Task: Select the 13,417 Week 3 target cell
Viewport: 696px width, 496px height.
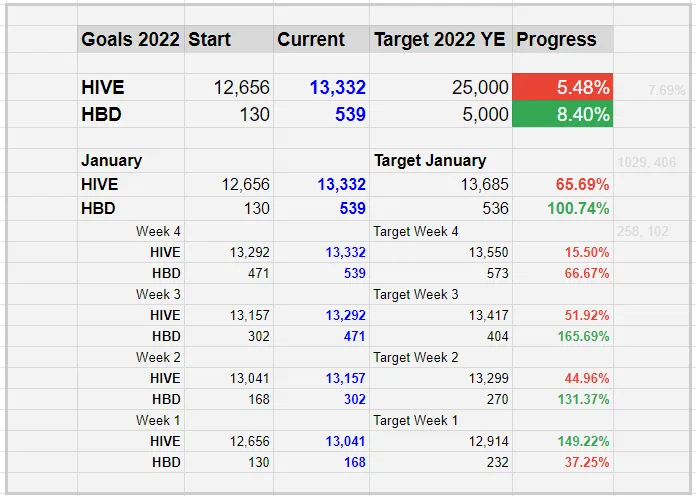Action: [x=441, y=315]
